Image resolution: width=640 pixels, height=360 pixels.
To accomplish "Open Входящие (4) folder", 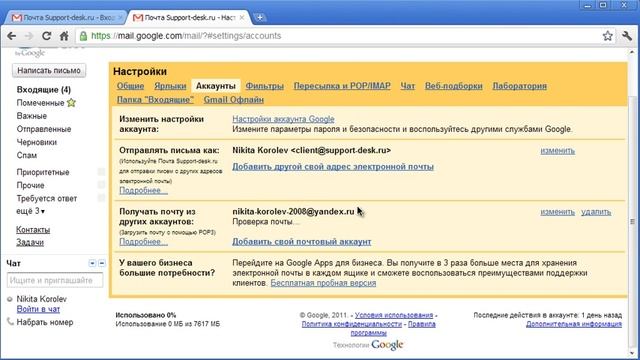I will coord(44,90).
